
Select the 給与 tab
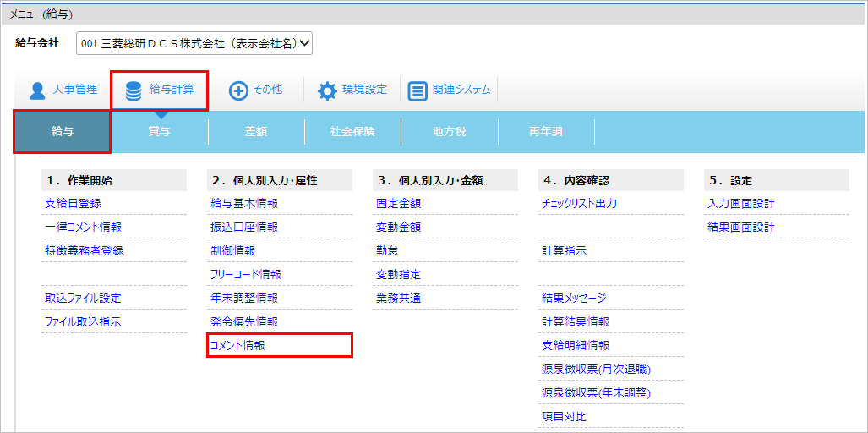[63, 132]
